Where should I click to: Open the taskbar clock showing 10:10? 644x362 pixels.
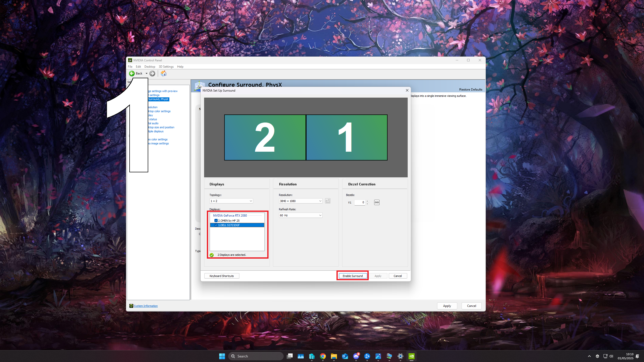coord(625,356)
